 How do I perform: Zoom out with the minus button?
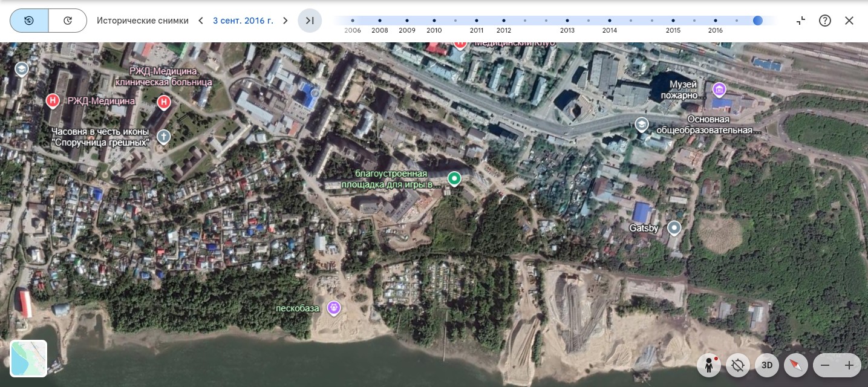pos(825,365)
